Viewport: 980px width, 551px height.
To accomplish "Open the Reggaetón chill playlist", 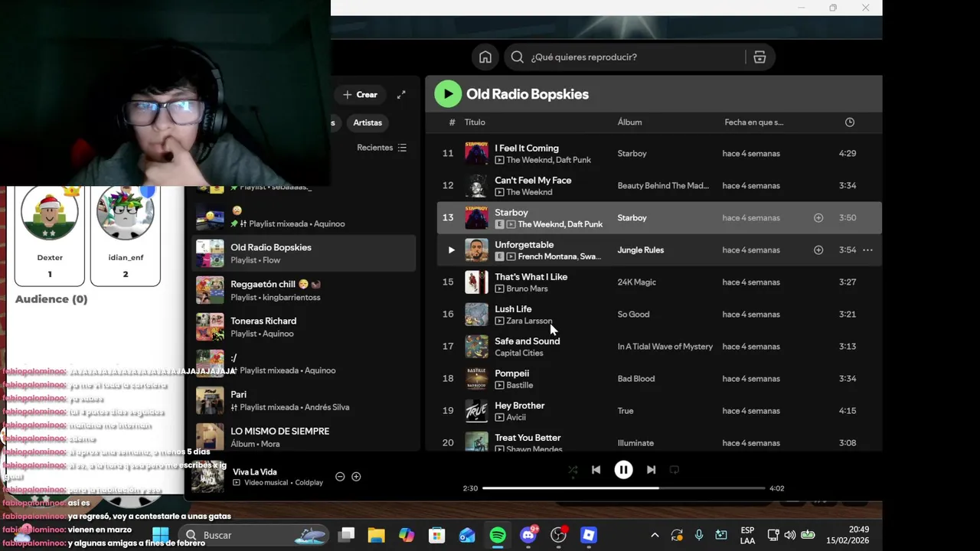I will 304,290.
